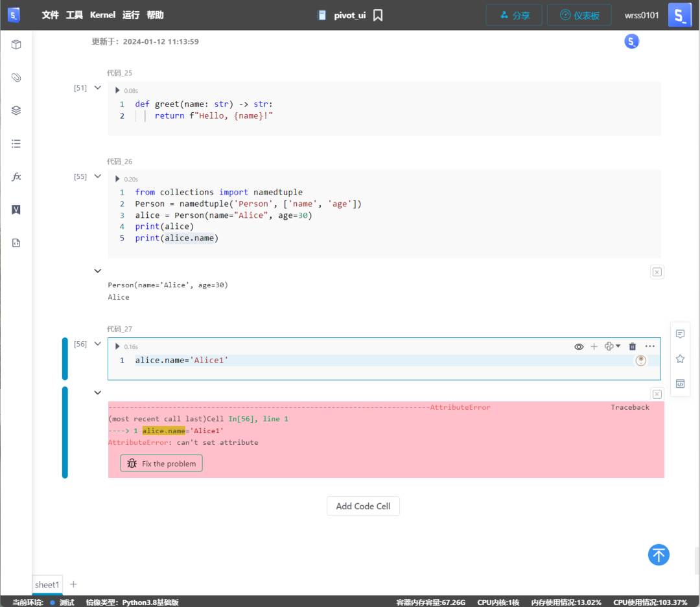Click the CPU内核:1核 status entry
Screen dimensions: 700x607
498,602
